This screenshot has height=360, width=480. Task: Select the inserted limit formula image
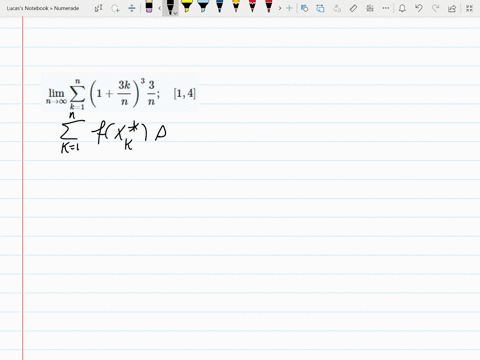120,93
